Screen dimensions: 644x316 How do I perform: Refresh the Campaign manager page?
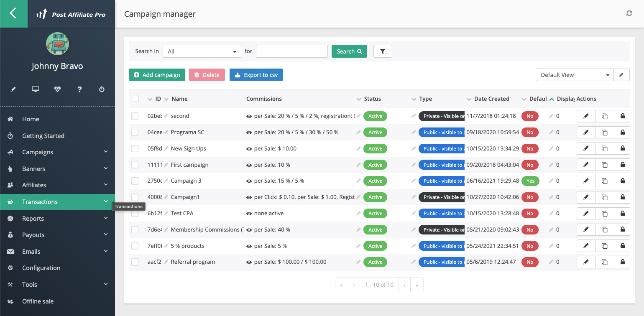629,13
